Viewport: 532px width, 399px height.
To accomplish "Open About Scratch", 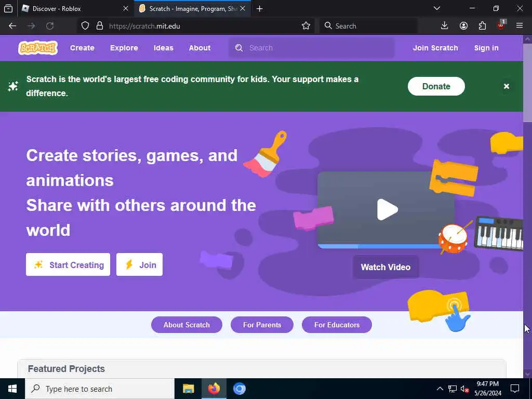I will tap(187, 325).
